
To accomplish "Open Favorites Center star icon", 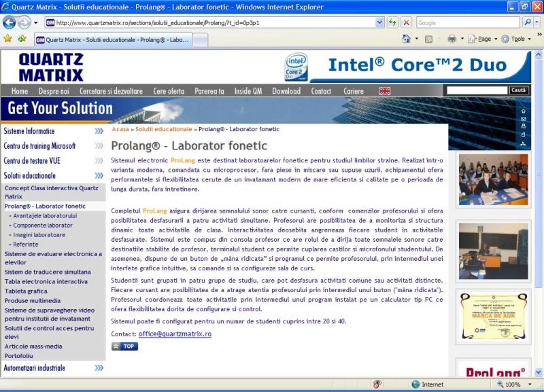I will [x=7, y=39].
